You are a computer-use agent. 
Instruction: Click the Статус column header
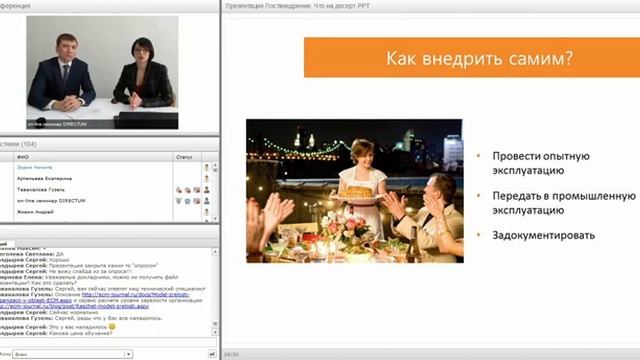[187, 157]
